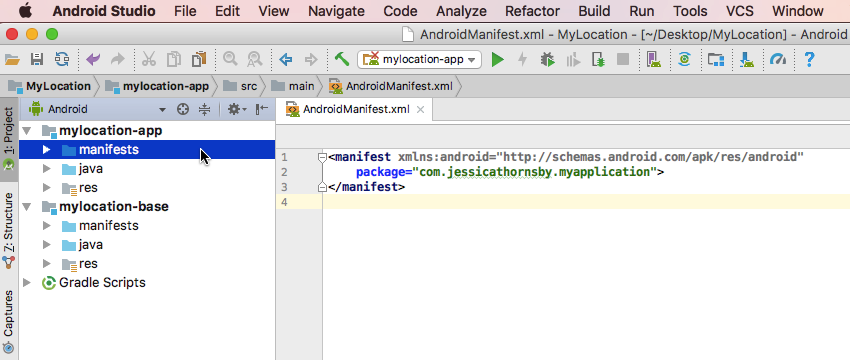Click the Find magnifier icon
850x360 pixels.
[230, 59]
